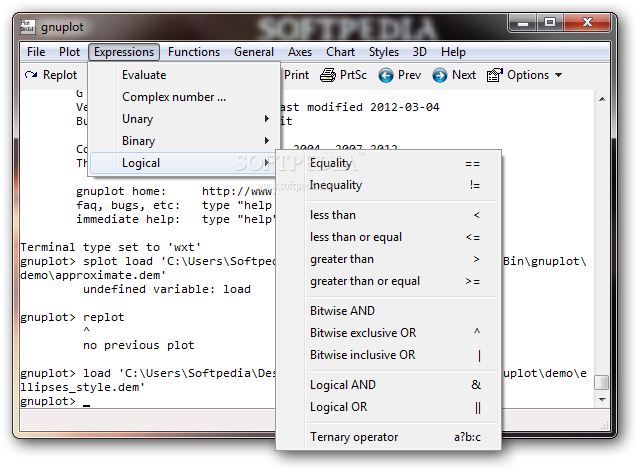Choose the greater than operator
This screenshot has height=471, width=638.
[389, 259]
